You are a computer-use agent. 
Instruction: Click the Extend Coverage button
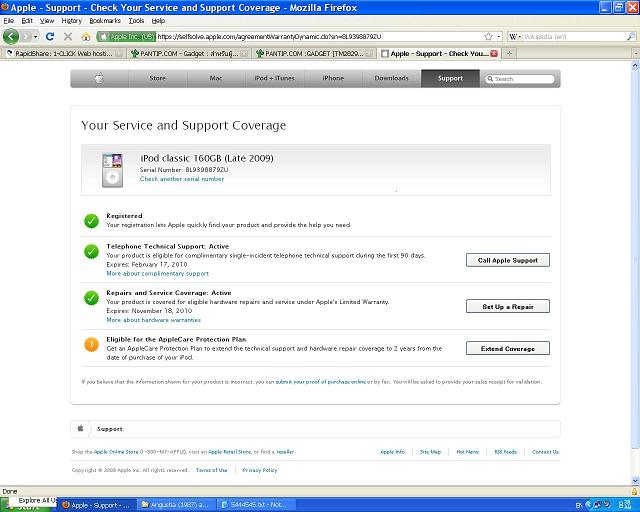[508, 348]
